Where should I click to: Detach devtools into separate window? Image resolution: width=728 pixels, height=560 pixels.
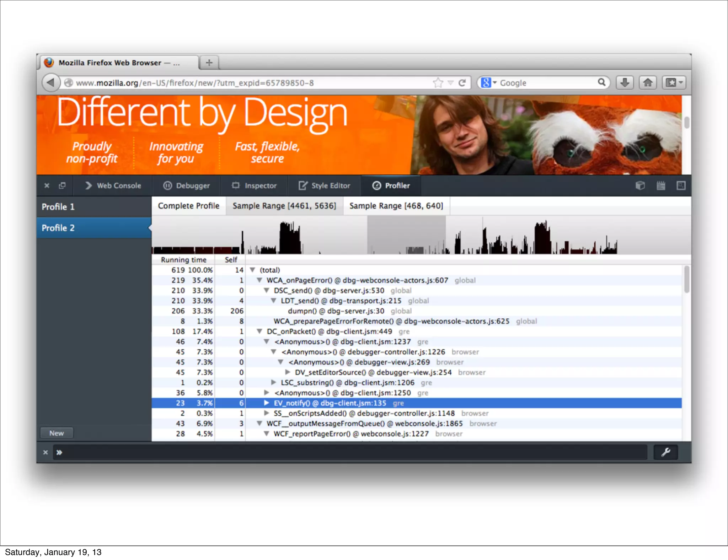(62, 185)
